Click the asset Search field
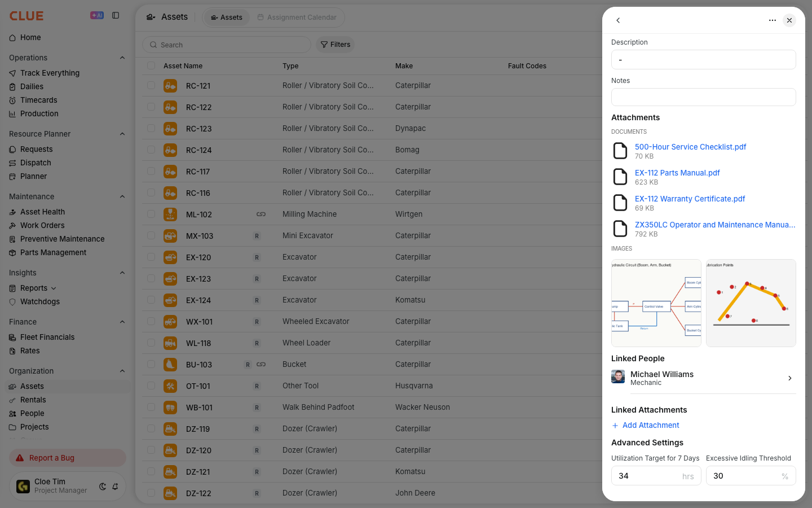Viewport: 812px width, 508px height. pyautogui.click(x=227, y=45)
